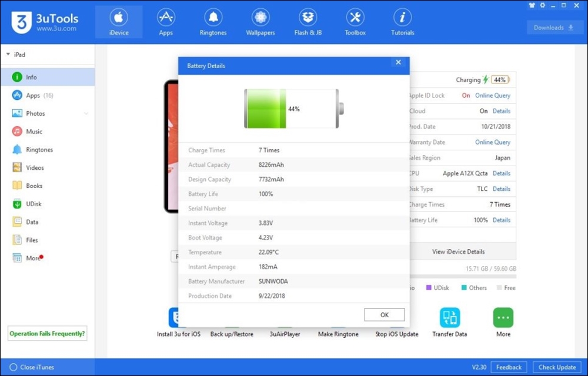Click the Back up/Restore label
Screen dimensions: 588x376
point(232,334)
